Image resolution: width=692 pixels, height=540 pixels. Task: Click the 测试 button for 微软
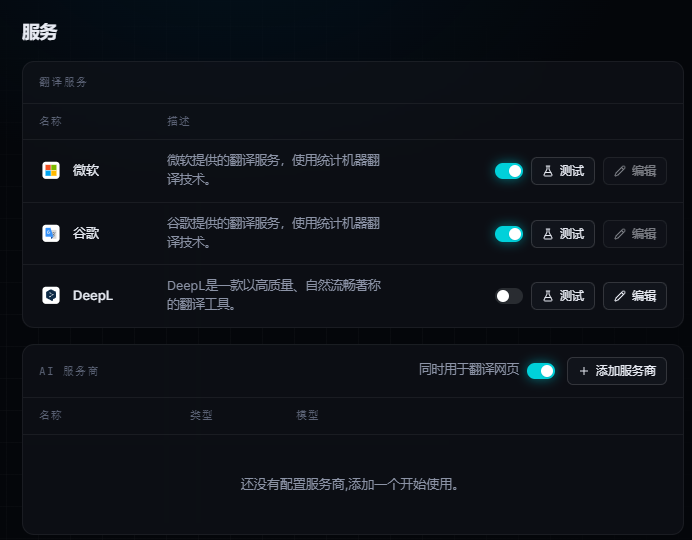(x=563, y=171)
